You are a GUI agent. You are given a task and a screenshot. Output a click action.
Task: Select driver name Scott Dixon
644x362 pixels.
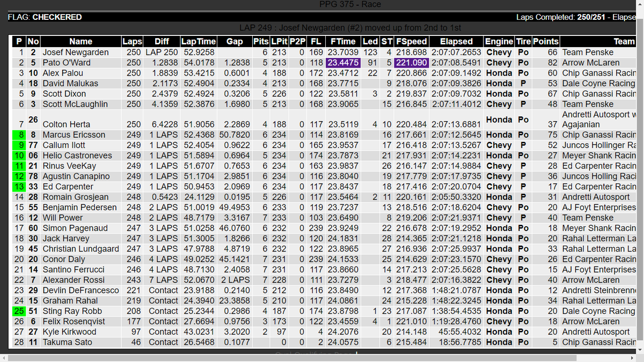click(65, 94)
